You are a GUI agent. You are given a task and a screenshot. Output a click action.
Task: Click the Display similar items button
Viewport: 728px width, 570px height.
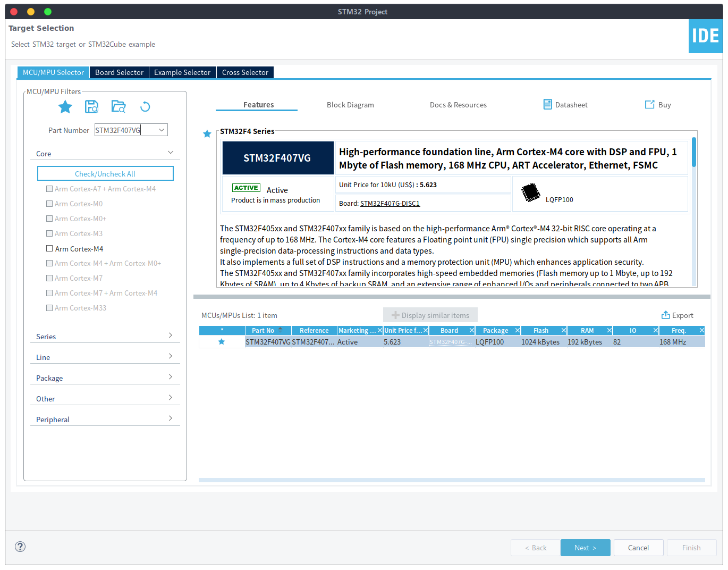(x=430, y=315)
